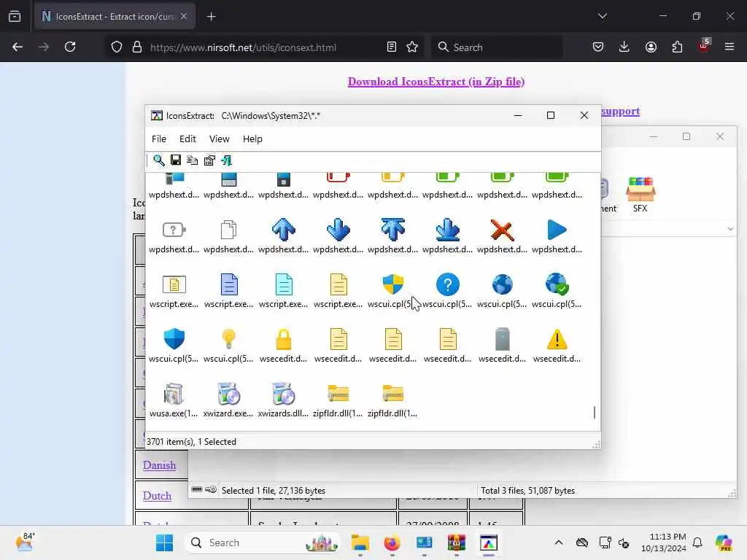This screenshot has height=560, width=747.
Task: Select the yellow padlock wsecedit icon
Action: click(284, 340)
